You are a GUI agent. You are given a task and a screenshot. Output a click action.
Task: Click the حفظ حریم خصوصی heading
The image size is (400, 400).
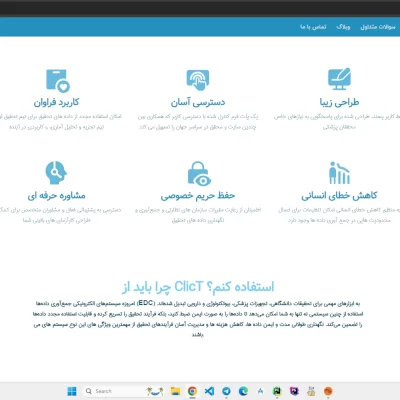coord(198,195)
